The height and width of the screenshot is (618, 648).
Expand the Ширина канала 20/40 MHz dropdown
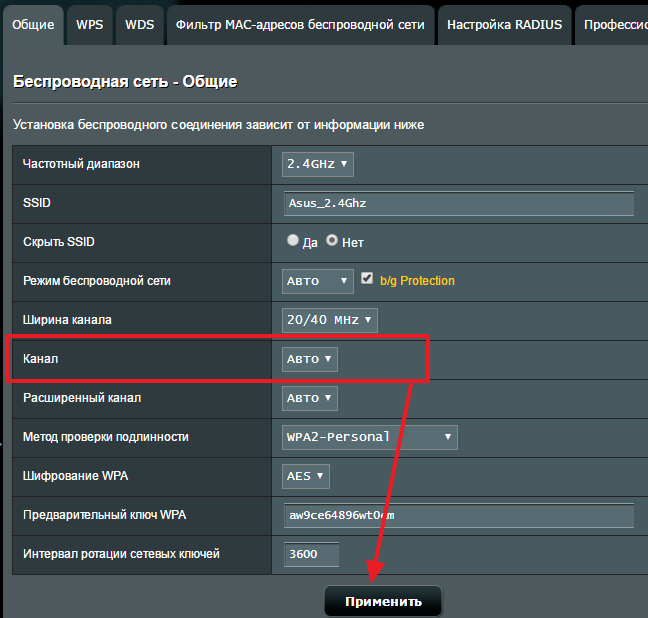330,320
